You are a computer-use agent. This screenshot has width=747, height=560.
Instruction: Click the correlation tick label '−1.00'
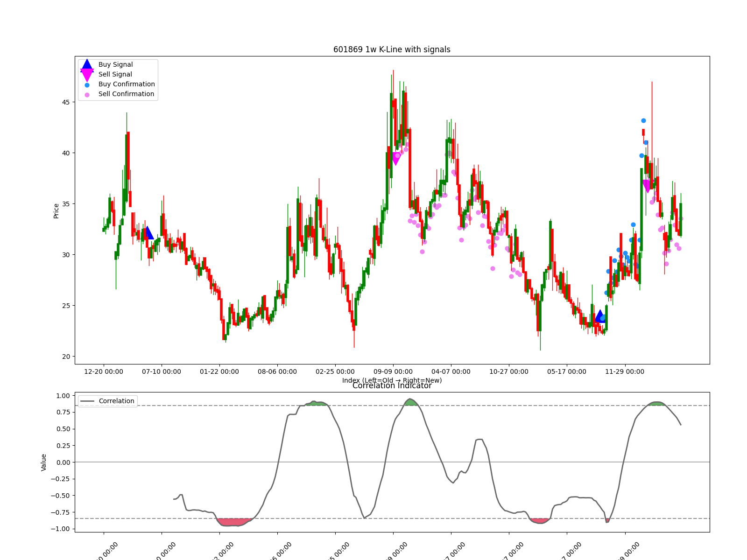[x=60, y=529]
